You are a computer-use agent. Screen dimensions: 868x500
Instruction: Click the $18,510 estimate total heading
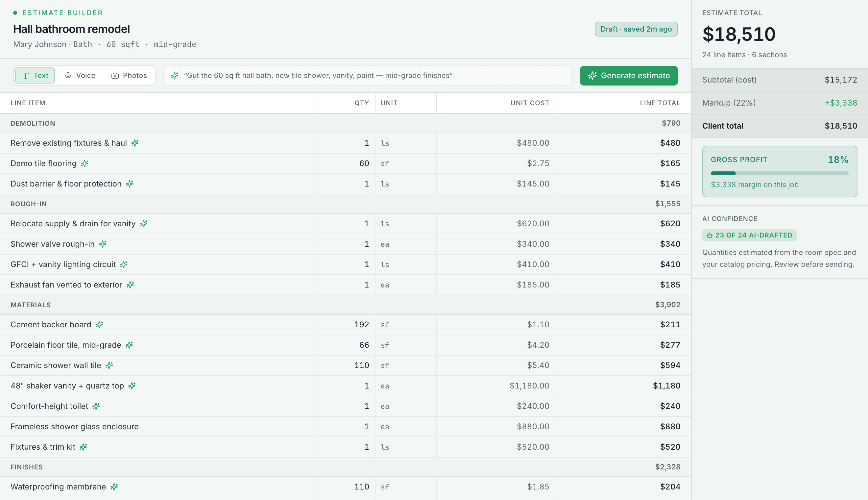pyautogui.click(x=738, y=34)
